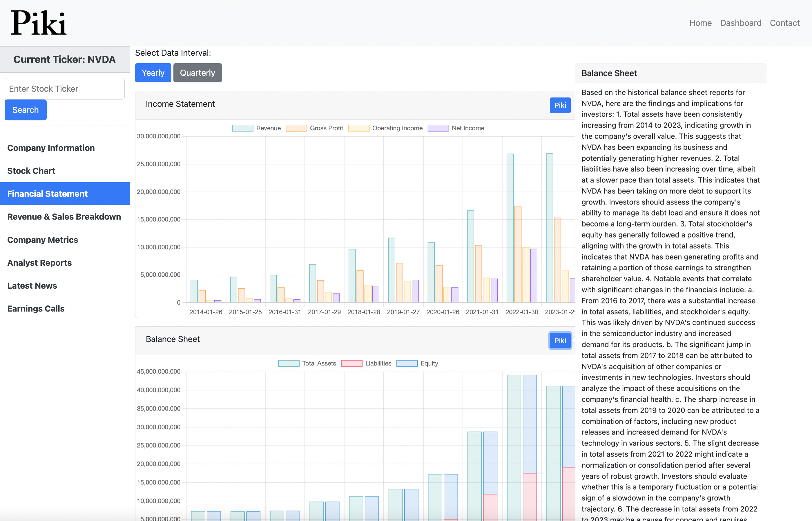The height and width of the screenshot is (521, 812).
Task: Click the 2022-01-30 revenue bar
Action: (x=510, y=228)
